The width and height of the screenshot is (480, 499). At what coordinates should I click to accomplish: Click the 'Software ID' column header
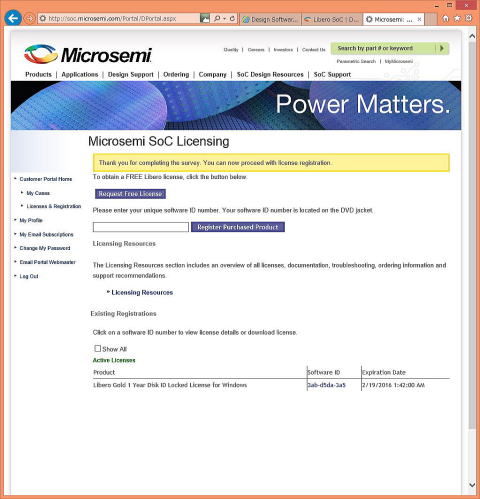tap(323, 372)
